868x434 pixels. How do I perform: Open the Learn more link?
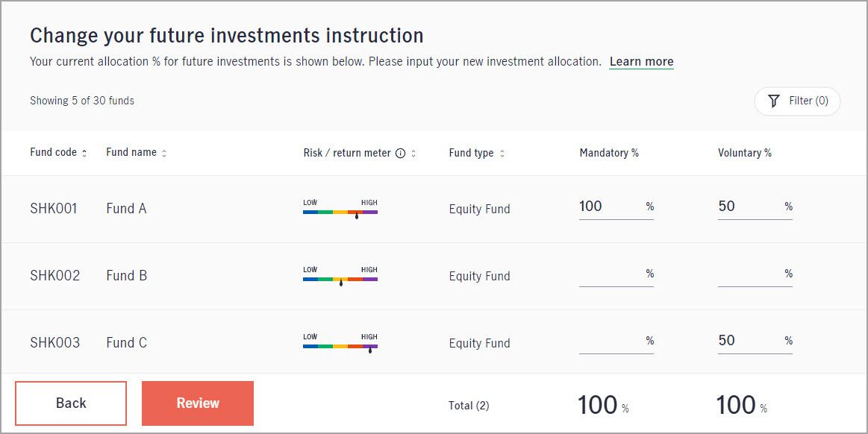click(x=642, y=62)
